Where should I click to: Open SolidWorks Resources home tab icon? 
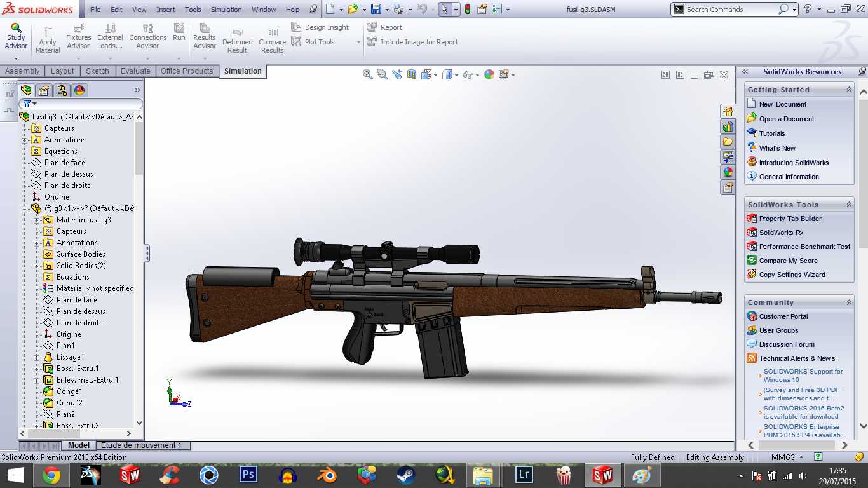coord(728,111)
